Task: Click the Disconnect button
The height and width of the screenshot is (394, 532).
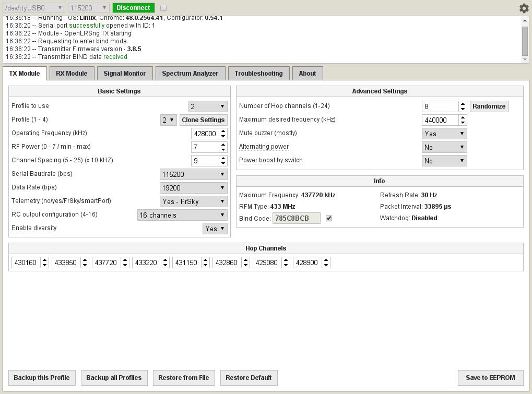Action: [133, 8]
